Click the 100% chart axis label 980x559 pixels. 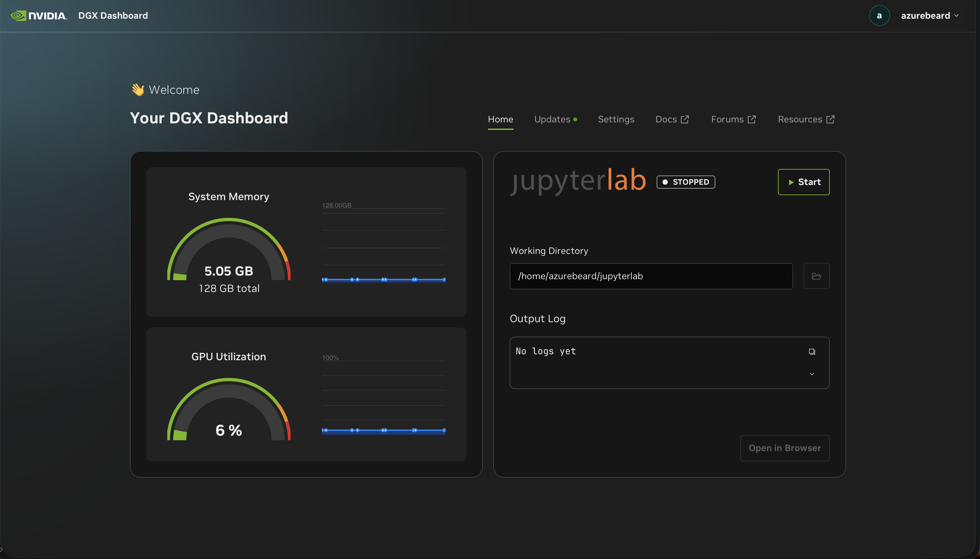[330, 358]
